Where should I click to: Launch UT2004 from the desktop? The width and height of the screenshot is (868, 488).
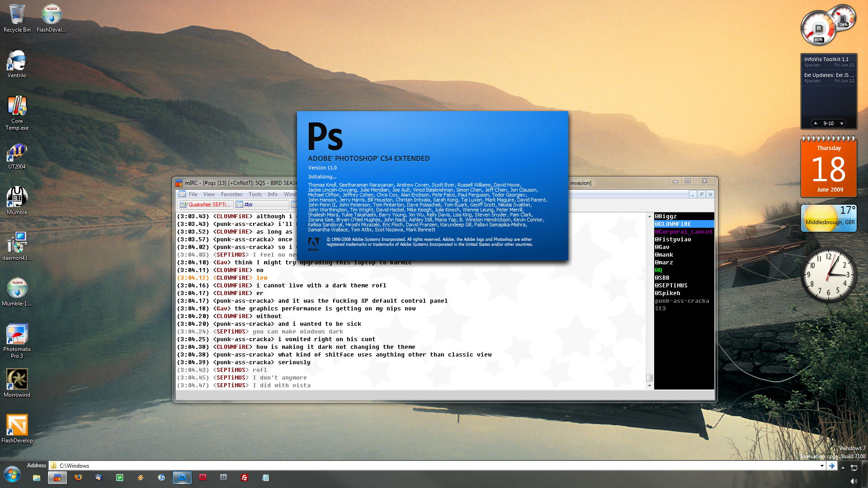[17, 155]
